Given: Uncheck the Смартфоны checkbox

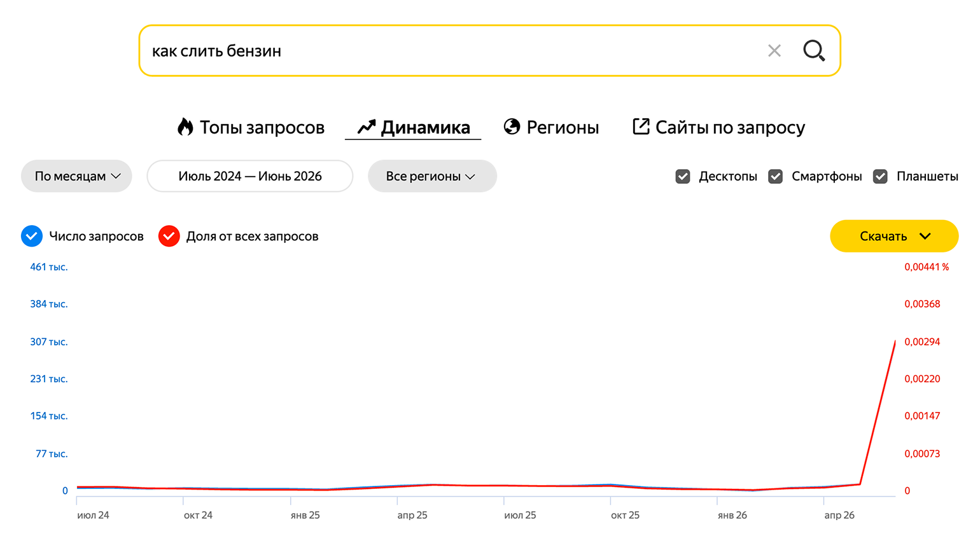Looking at the screenshot, I should click(x=775, y=176).
